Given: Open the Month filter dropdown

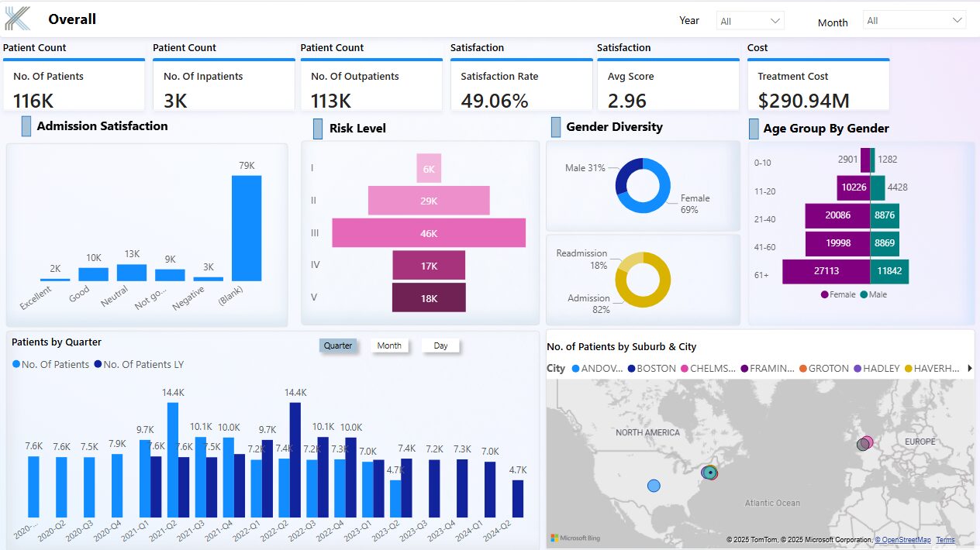Looking at the screenshot, I should tap(914, 20).
